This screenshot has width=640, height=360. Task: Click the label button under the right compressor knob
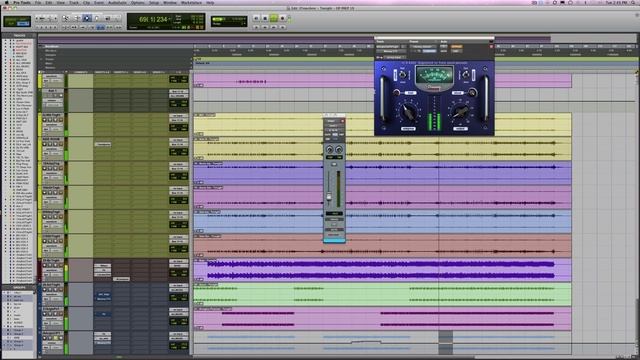(460, 129)
